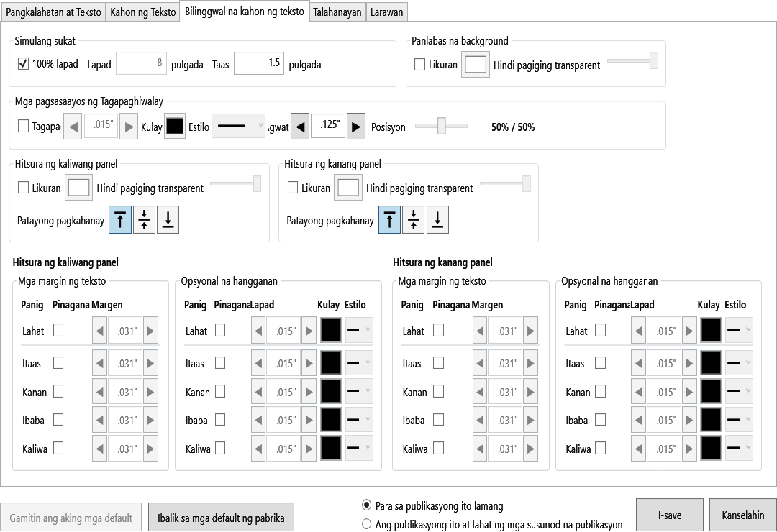Set left panel vertical alignment to middle
Image resolution: width=777 pixels, height=532 pixels.
tap(144, 219)
